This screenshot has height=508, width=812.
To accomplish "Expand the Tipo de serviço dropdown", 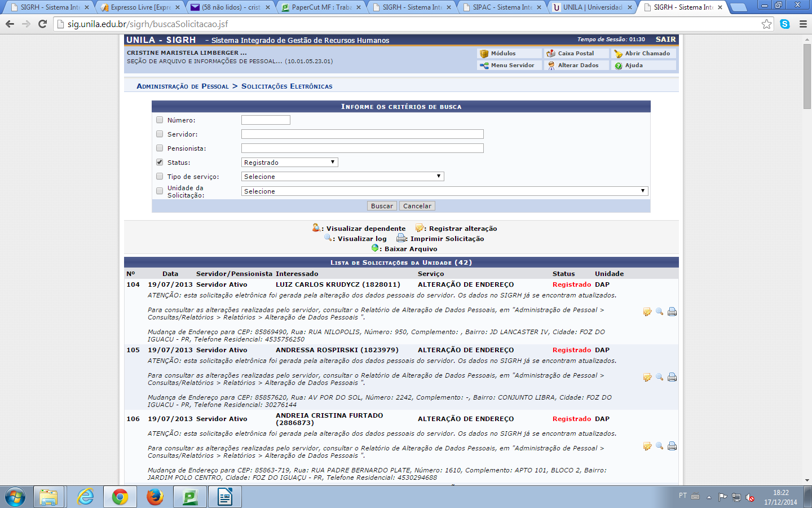I will 342,177.
